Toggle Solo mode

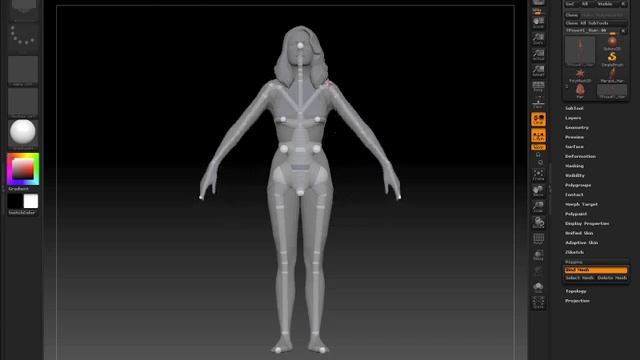(x=538, y=287)
